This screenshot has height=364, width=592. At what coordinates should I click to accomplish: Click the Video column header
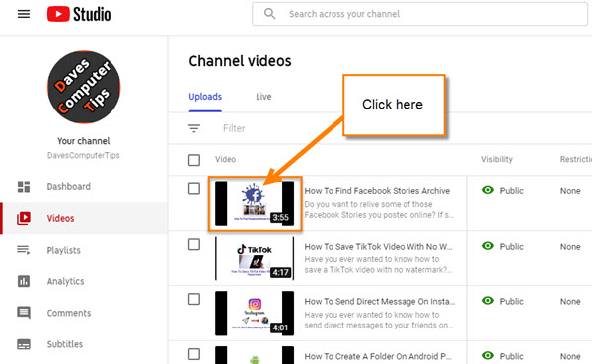[x=225, y=159]
